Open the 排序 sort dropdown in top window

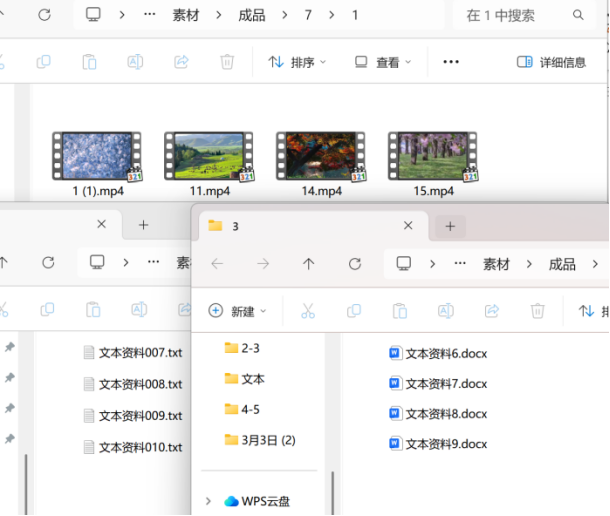297,62
